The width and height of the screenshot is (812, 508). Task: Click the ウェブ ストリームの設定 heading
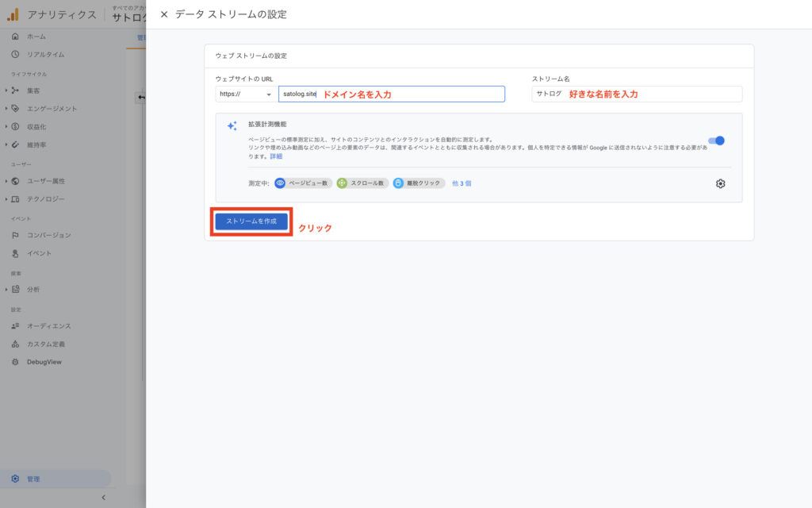[x=251, y=56]
